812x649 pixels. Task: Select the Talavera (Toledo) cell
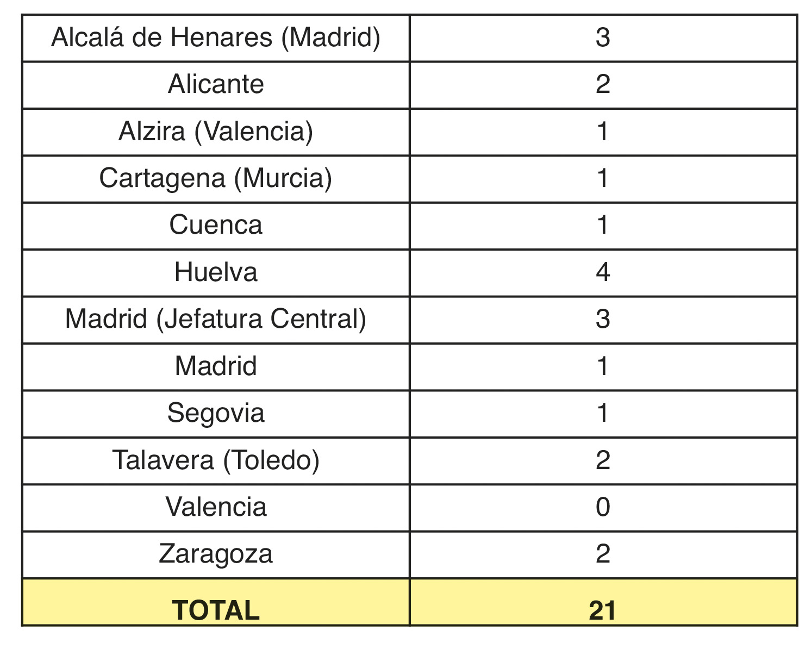pyautogui.click(x=216, y=461)
